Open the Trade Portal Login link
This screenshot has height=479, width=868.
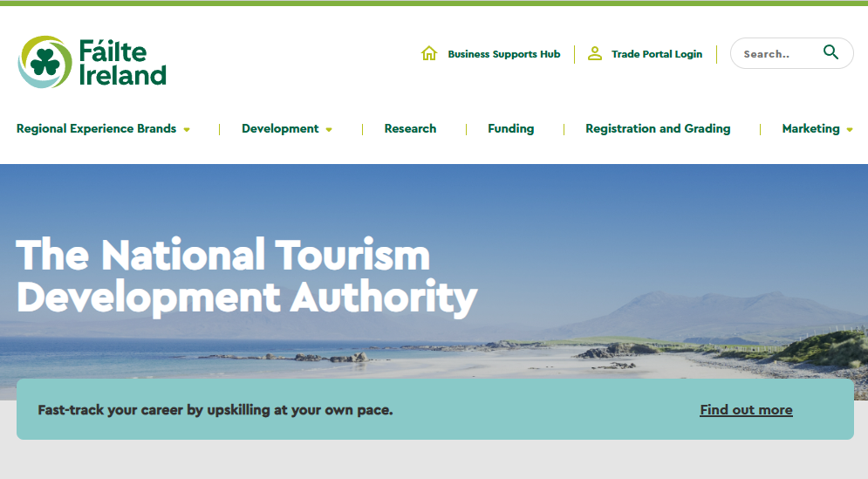657,54
